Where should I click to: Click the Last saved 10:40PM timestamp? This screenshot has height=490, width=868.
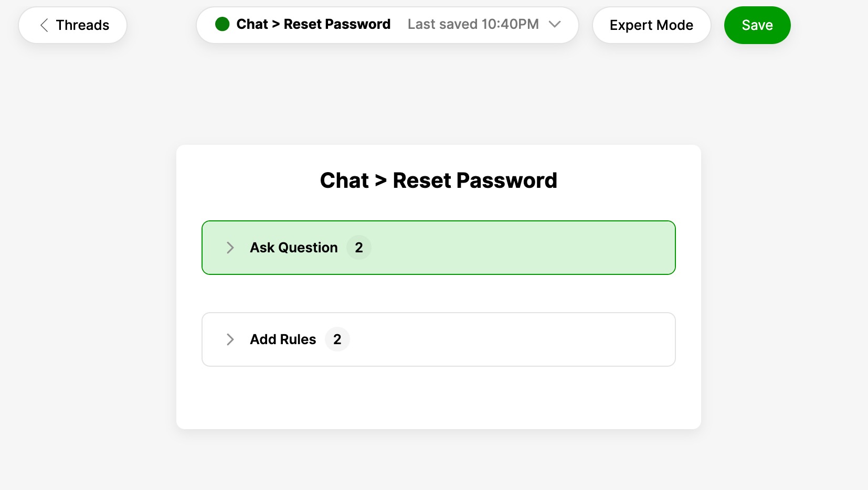click(473, 24)
